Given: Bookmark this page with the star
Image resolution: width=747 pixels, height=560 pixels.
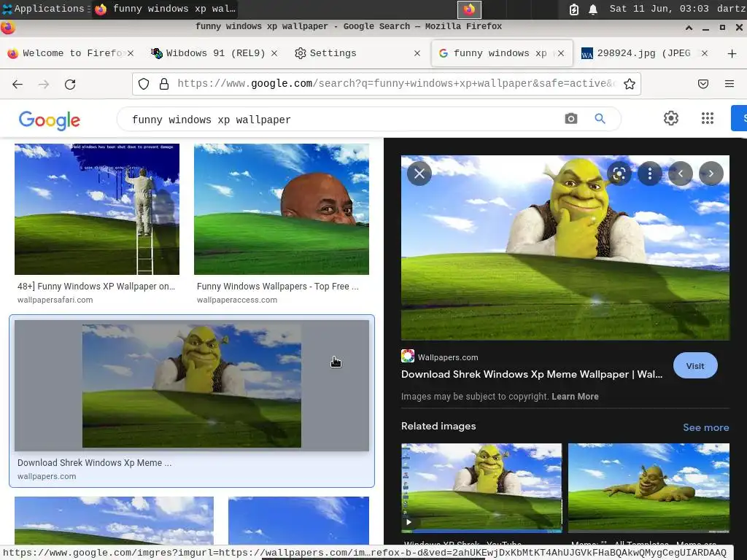Looking at the screenshot, I should [630, 85].
